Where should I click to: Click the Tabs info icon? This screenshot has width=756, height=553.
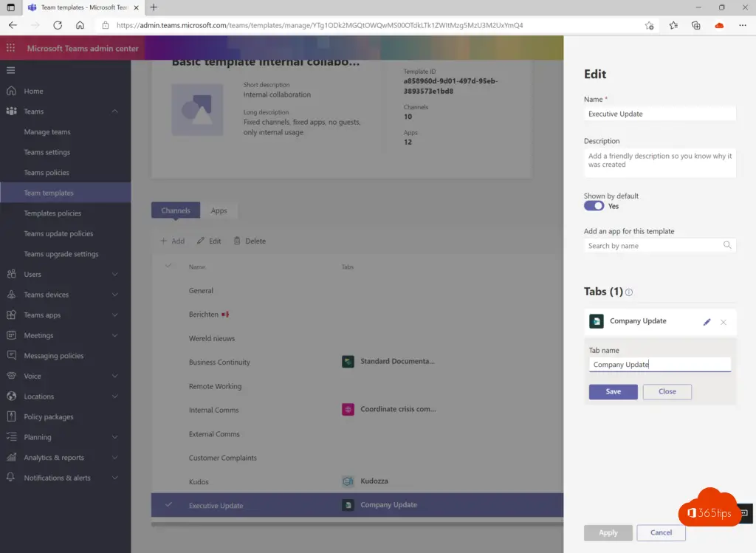pyautogui.click(x=629, y=292)
